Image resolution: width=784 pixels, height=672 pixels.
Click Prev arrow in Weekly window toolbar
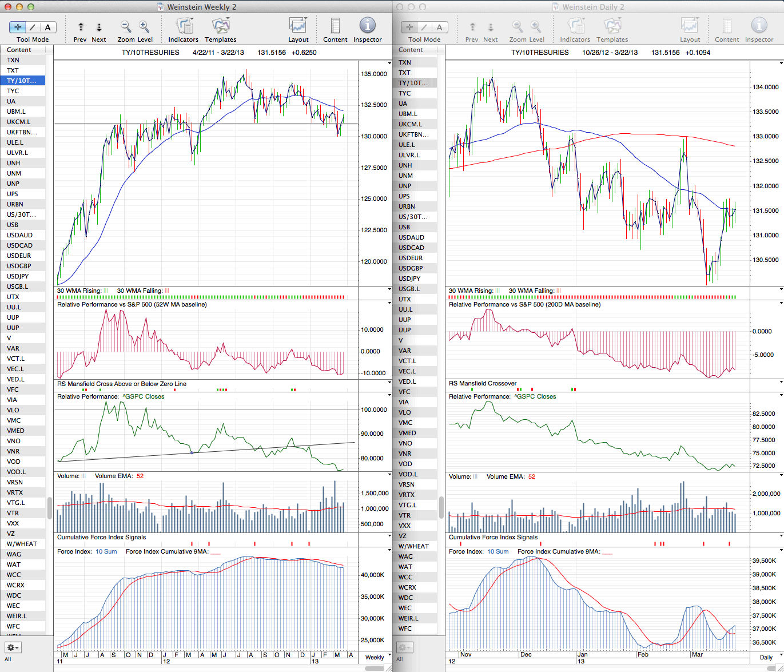pyautogui.click(x=81, y=27)
